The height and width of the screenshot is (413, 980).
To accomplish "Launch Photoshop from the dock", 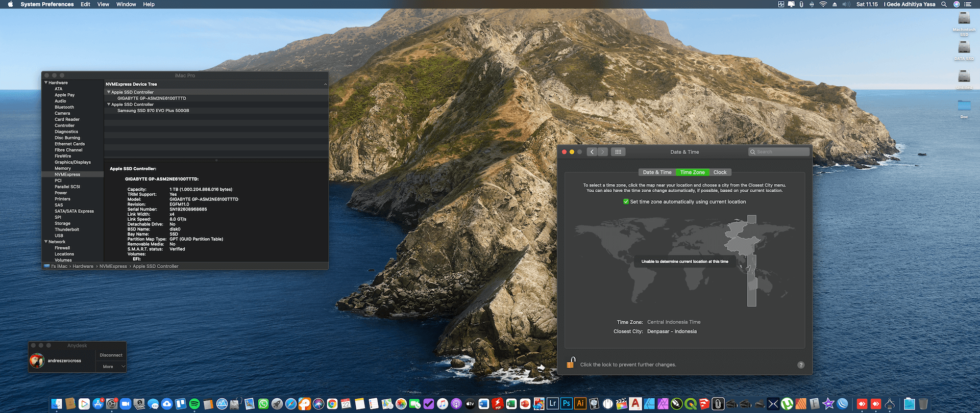I will click(566, 403).
